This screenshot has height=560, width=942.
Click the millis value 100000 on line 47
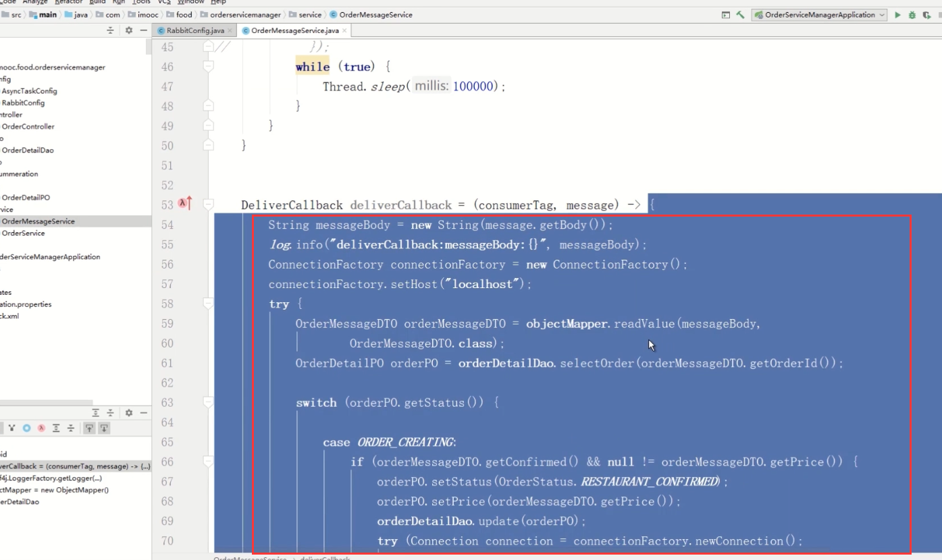click(475, 86)
